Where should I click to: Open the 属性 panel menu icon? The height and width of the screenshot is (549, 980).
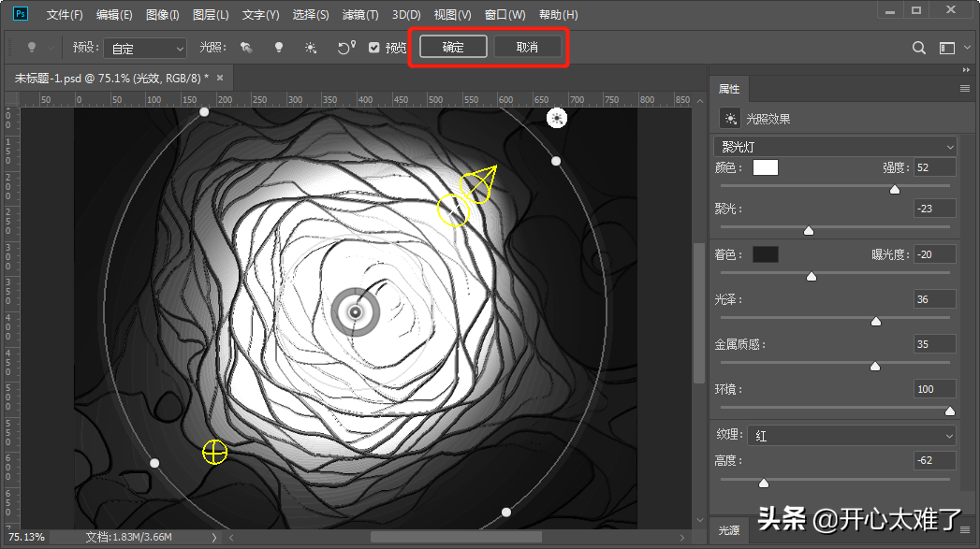point(964,89)
